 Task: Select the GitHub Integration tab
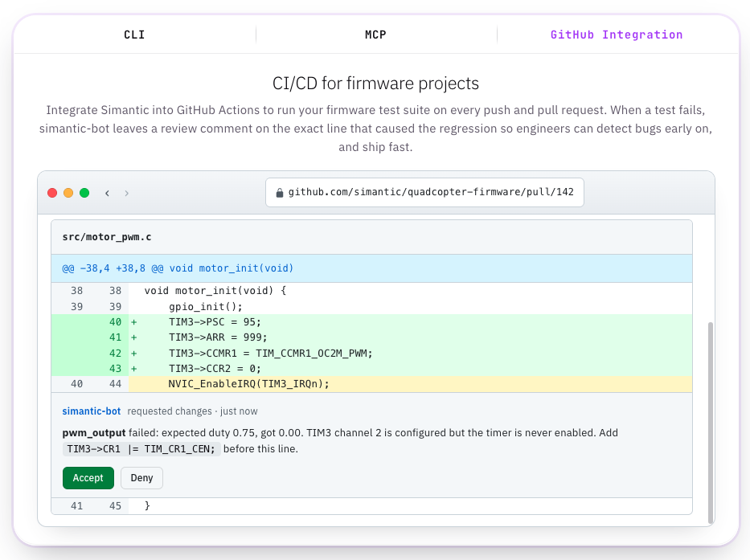pos(617,35)
